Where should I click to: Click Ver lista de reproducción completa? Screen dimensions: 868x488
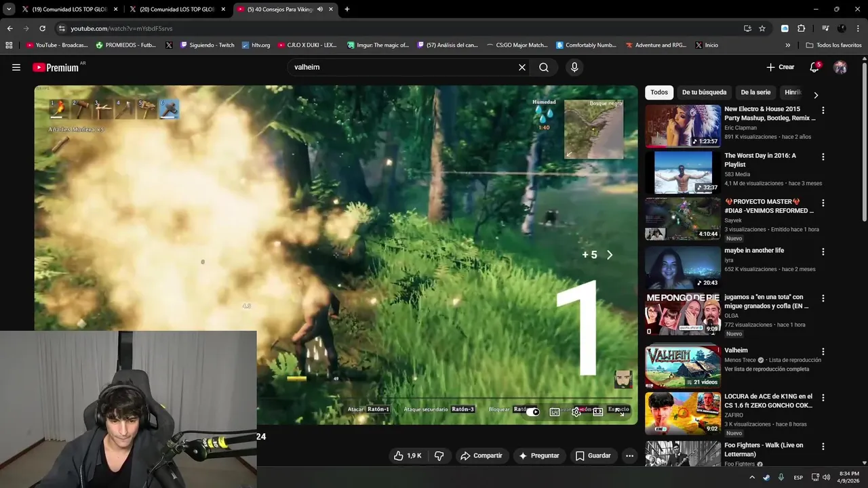pyautogui.click(x=766, y=369)
